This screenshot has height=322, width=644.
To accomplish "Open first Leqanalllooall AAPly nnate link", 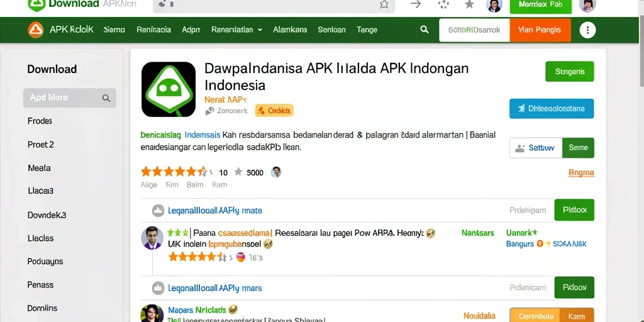I will click(x=215, y=211).
